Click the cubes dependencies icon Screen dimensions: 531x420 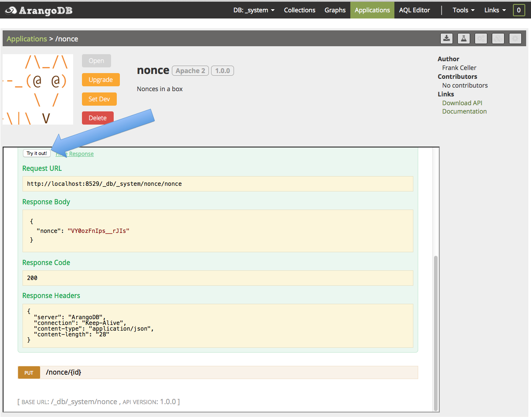[498, 38]
